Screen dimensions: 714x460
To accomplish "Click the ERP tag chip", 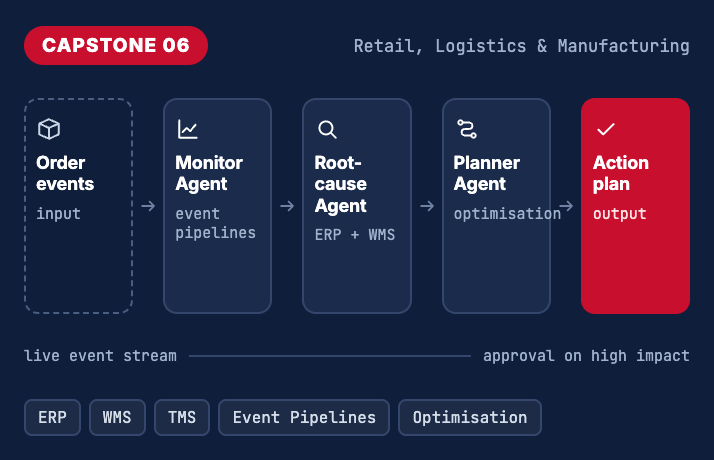I will (x=52, y=417).
